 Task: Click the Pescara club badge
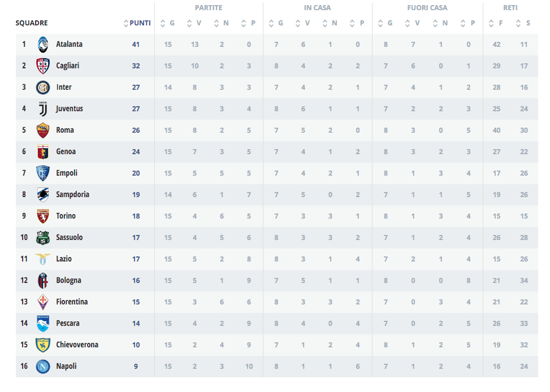(x=43, y=324)
